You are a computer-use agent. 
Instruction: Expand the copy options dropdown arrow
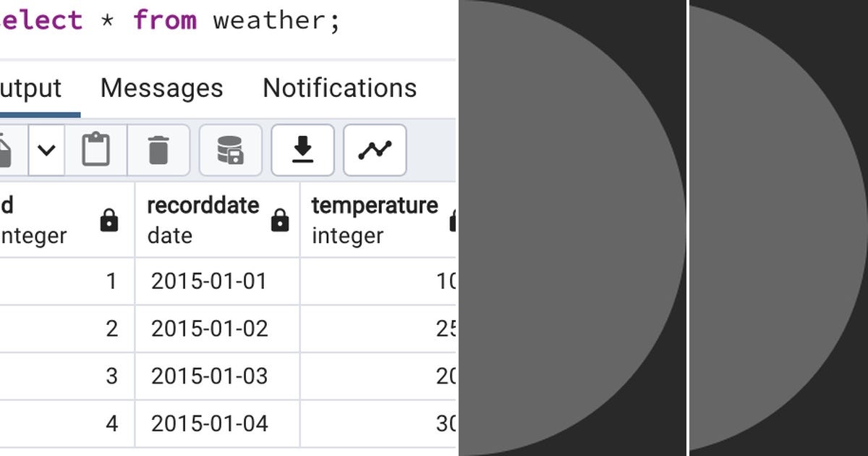46,151
